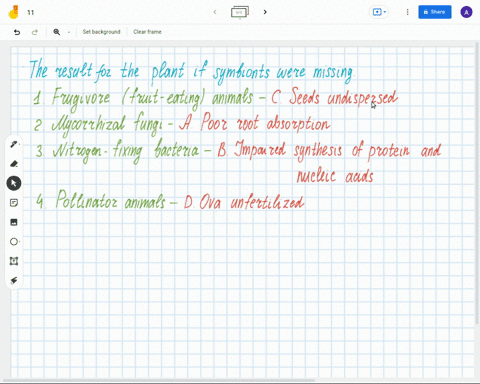The image size is (480, 384).
Task: Click Set background
Action: coord(101,32)
